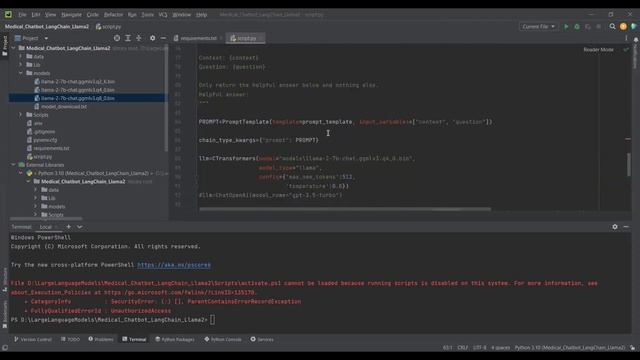Image resolution: width=640 pixels, height=360 pixels.
Task: Click Expand All icon in Project panel header
Action: 128,38
